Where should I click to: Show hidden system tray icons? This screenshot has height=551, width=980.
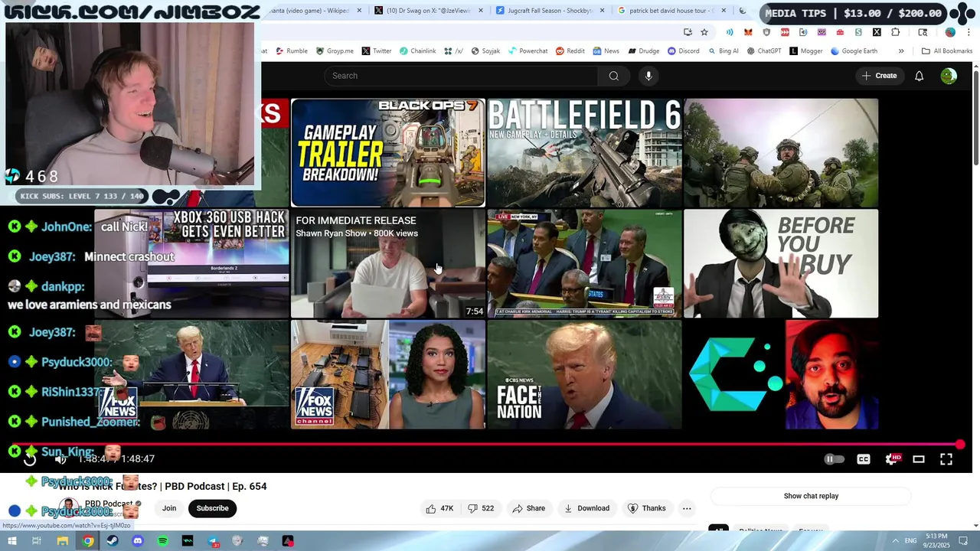click(895, 541)
